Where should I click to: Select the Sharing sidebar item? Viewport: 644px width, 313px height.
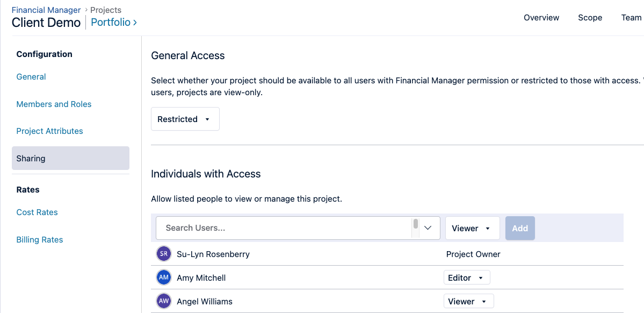click(x=70, y=159)
